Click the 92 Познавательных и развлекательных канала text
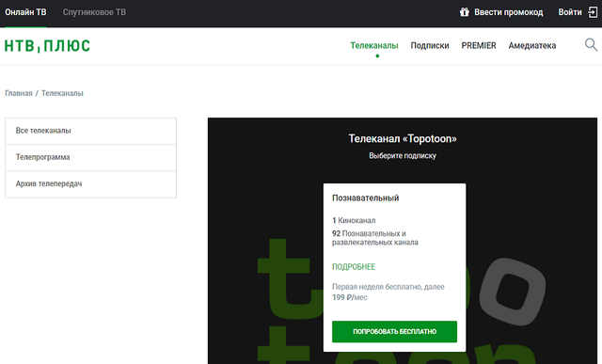The image size is (602, 364). click(x=375, y=238)
